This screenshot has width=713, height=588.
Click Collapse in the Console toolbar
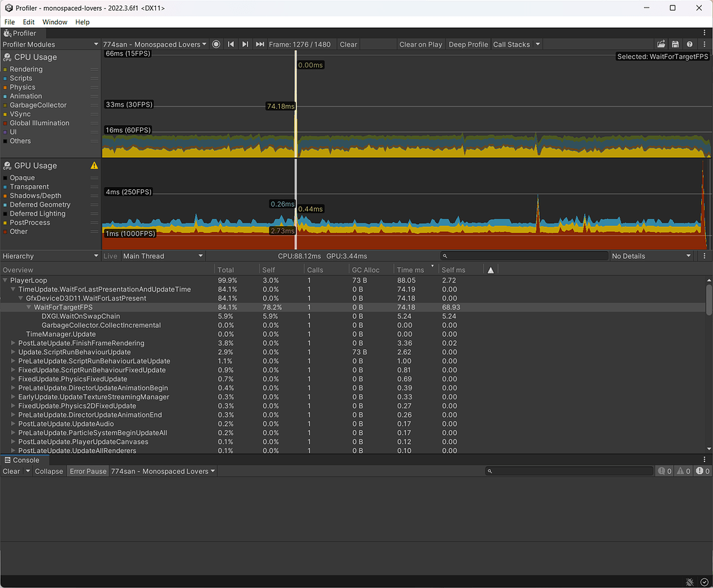49,471
